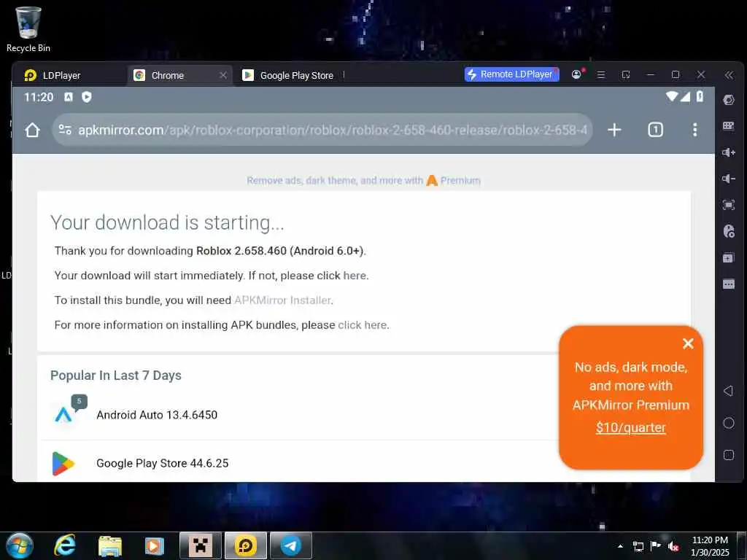Close the Chrome tab in LDPlayer
The height and width of the screenshot is (560, 747).
(223, 75)
